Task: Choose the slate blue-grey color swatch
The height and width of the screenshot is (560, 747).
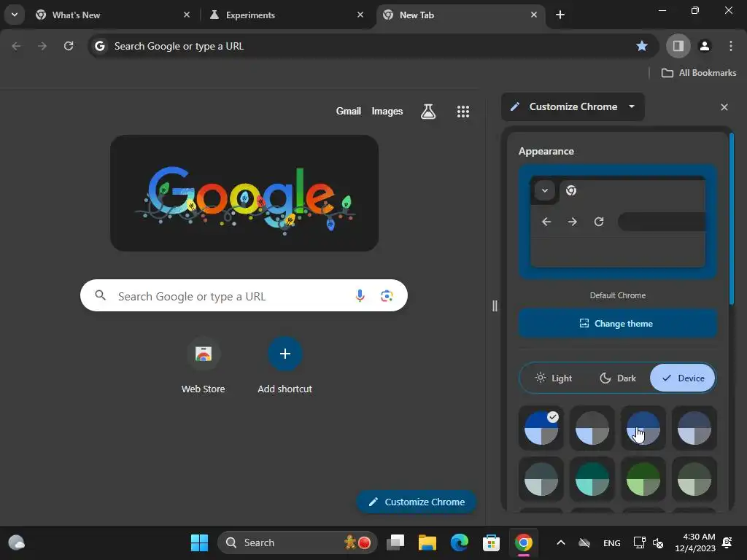Action: (694, 428)
